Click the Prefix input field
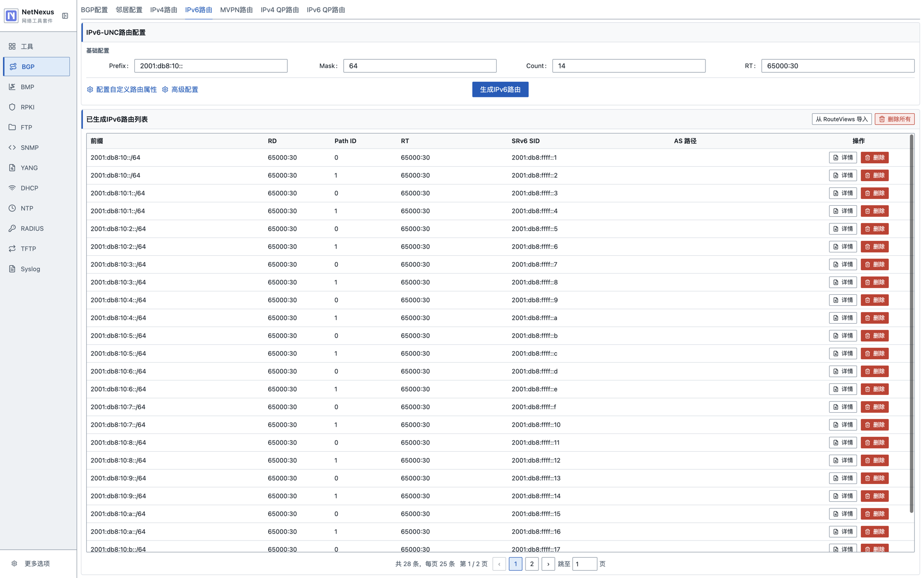This screenshot has height=578, width=924. point(211,66)
